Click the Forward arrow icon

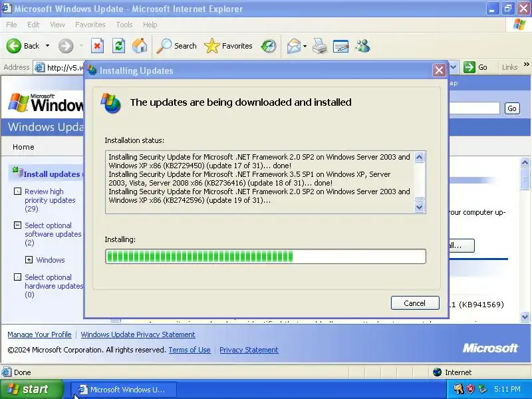(65, 46)
